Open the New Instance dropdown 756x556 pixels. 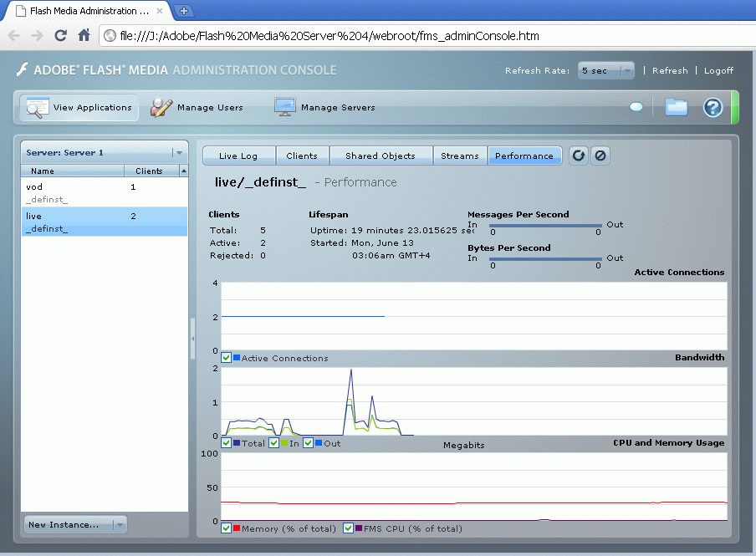76,525
